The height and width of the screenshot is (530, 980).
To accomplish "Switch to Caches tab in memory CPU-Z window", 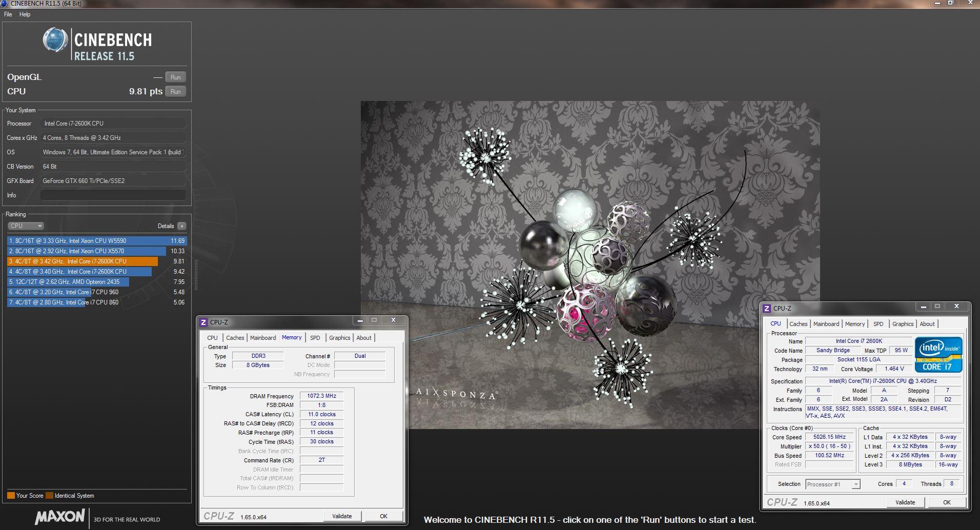I will (235, 338).
